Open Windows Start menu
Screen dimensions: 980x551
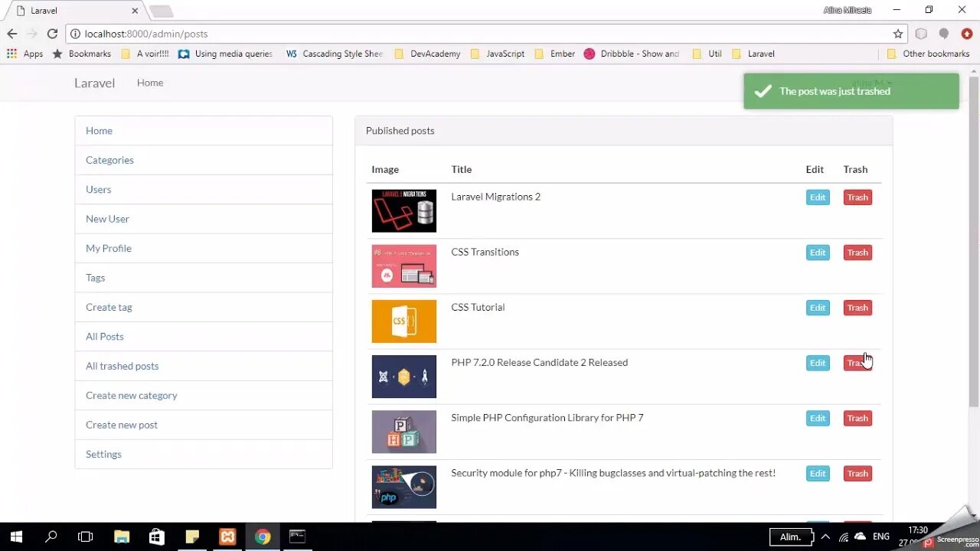tap(16, 536)
